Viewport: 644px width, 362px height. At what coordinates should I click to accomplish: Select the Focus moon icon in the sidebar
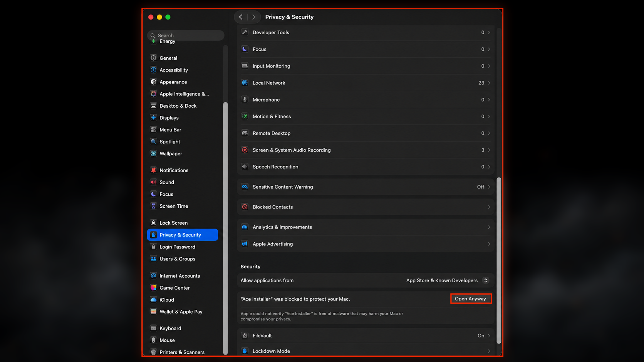153,194
